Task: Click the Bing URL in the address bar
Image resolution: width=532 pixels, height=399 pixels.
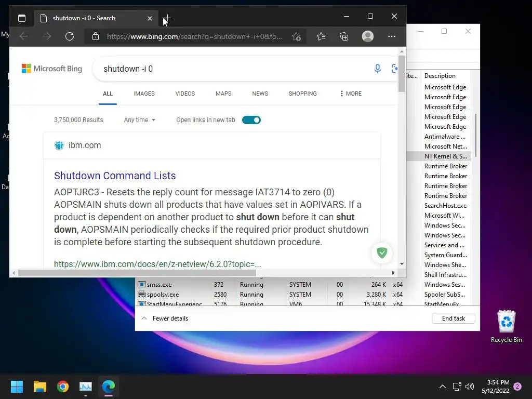Action: tap(194, 36)
